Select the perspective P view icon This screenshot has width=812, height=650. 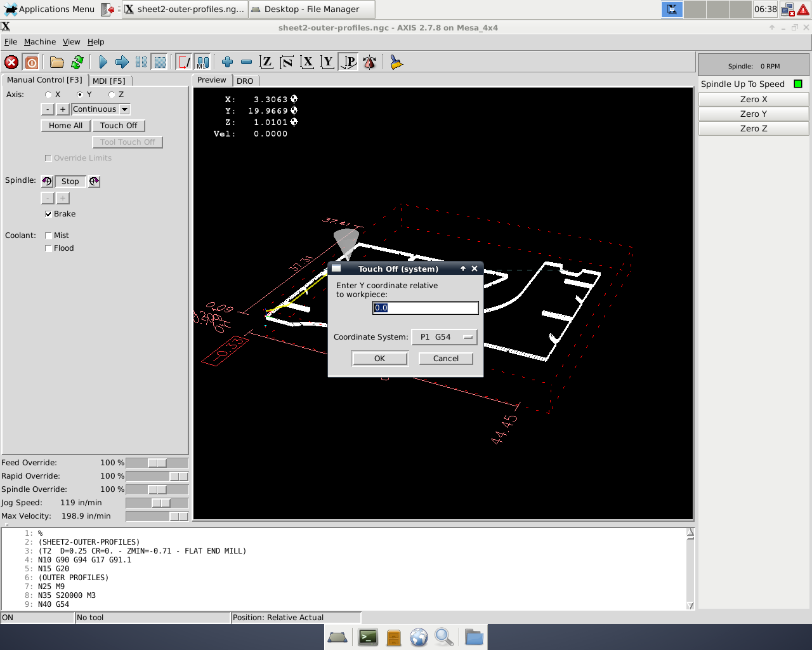(x=348, y=62)
